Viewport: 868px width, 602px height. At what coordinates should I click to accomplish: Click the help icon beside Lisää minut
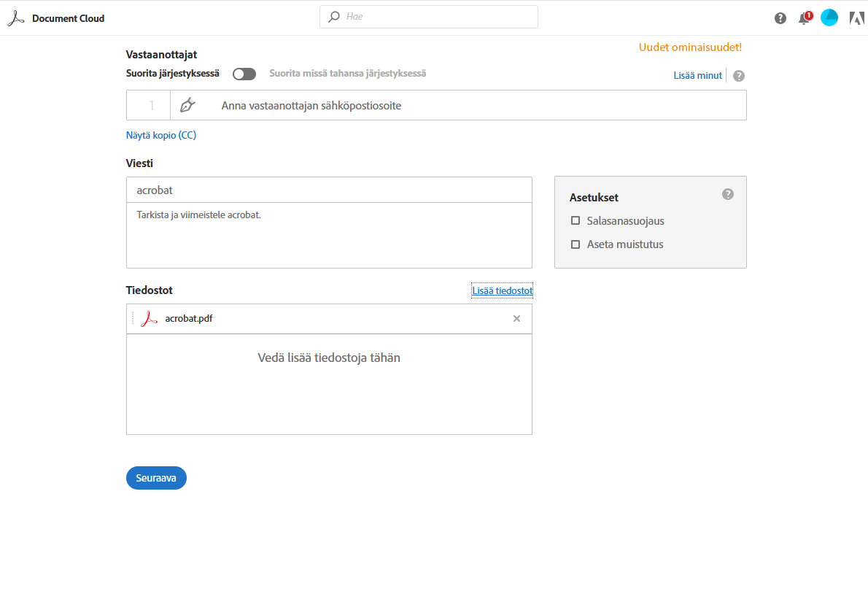tap(739, 76)
